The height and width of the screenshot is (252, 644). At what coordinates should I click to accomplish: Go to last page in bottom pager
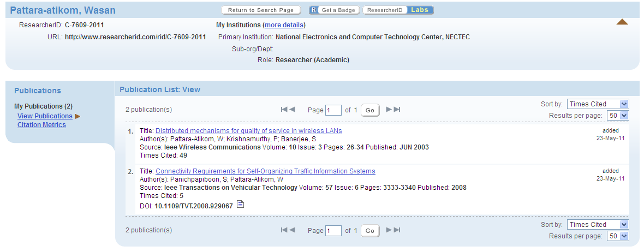[397, 230]
